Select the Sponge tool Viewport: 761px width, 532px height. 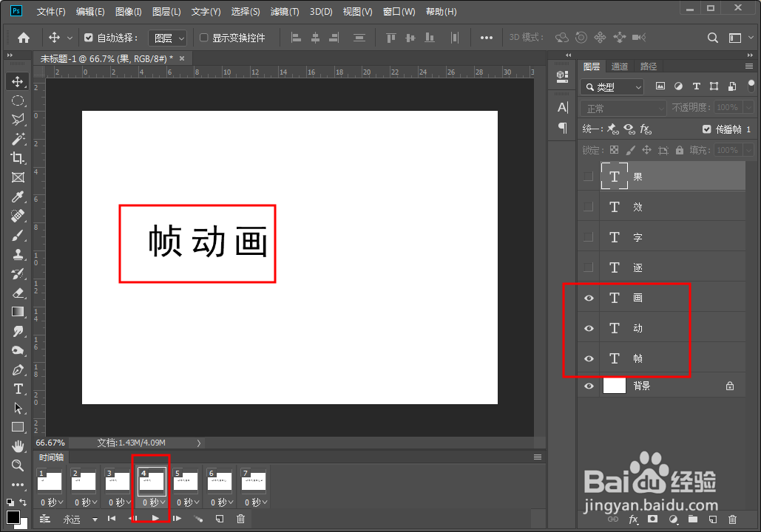(18, 350)
